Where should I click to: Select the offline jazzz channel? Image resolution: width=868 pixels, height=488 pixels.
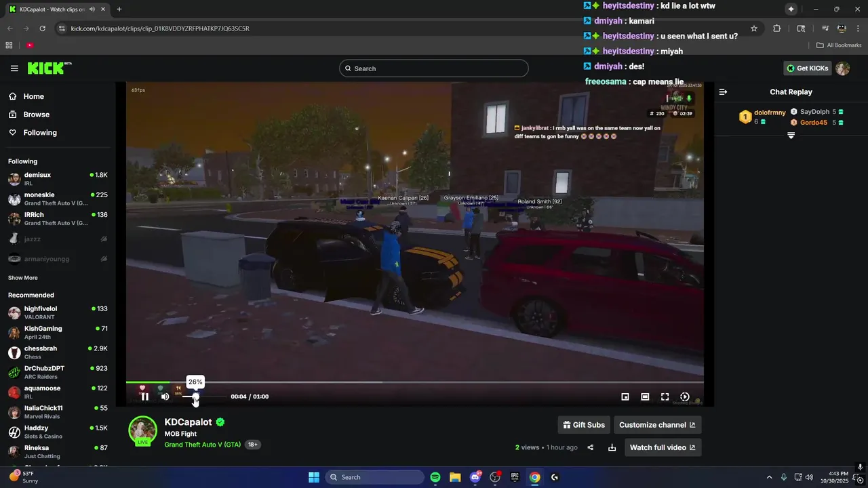57,239
